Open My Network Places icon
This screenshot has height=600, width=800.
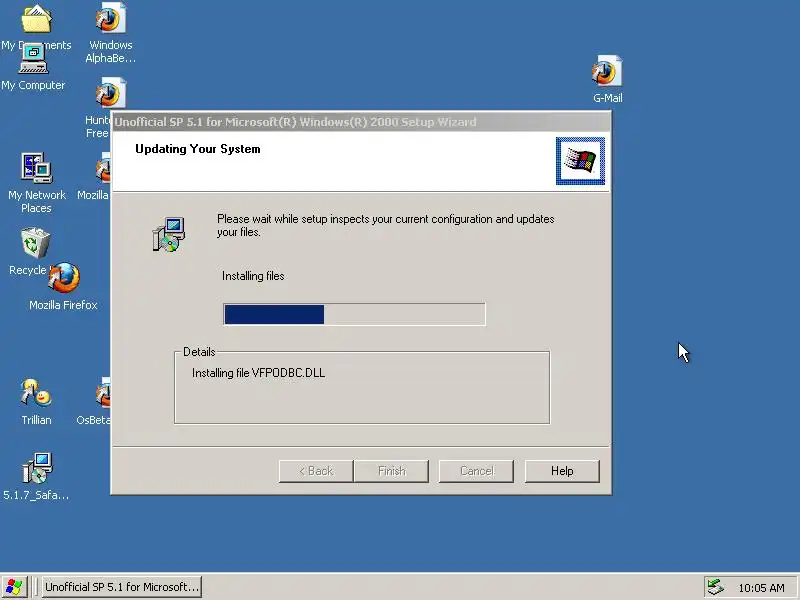(x=36, y=168)
